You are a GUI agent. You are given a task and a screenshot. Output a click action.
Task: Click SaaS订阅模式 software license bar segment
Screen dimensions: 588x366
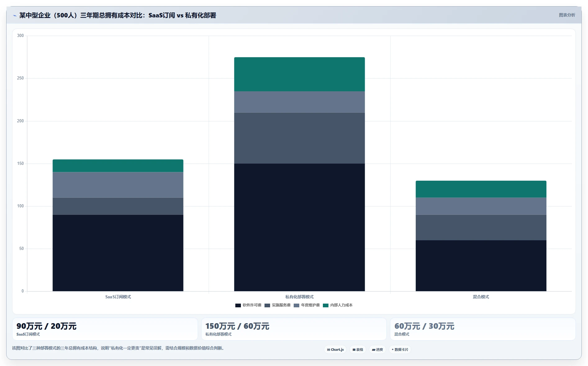[118, 253]
